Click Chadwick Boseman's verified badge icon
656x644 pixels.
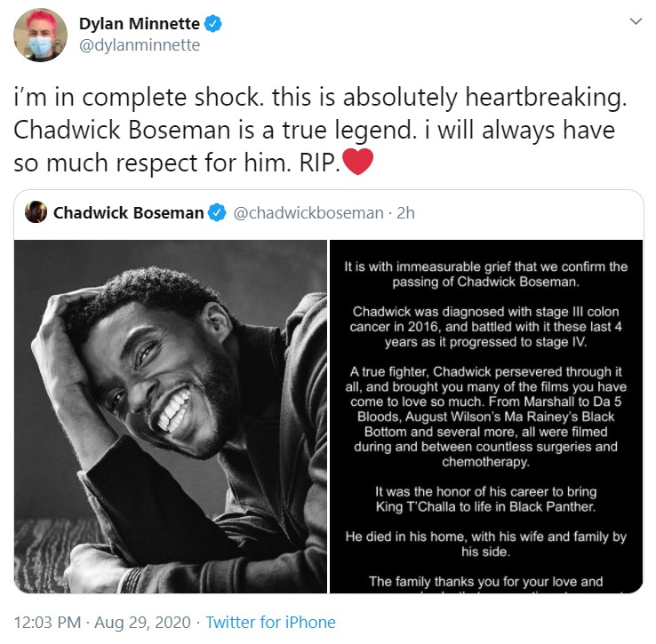tap(217, 212)
